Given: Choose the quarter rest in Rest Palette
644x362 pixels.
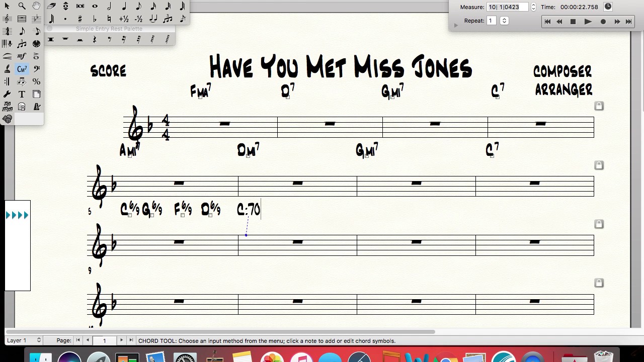Looking at the screenshot, I should pos(95,39).
